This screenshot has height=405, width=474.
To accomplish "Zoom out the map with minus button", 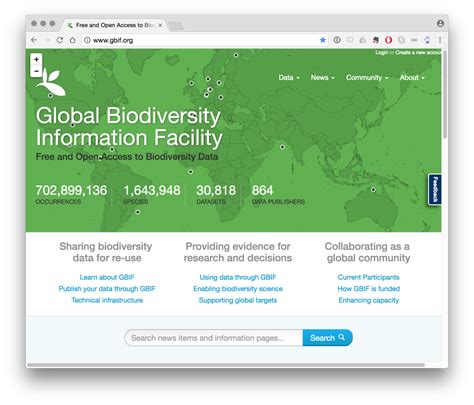I will click(36, 71).
